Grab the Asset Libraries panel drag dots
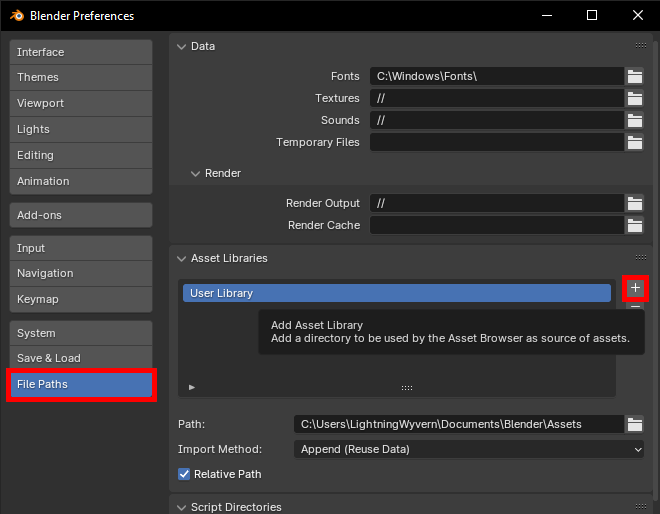Viewport: 660px width, 514px height. [x=641, y=257]
